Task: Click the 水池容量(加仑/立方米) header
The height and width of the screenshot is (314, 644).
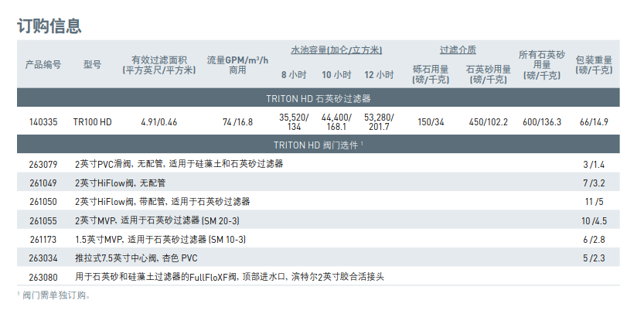Action: tap(336, 50)
